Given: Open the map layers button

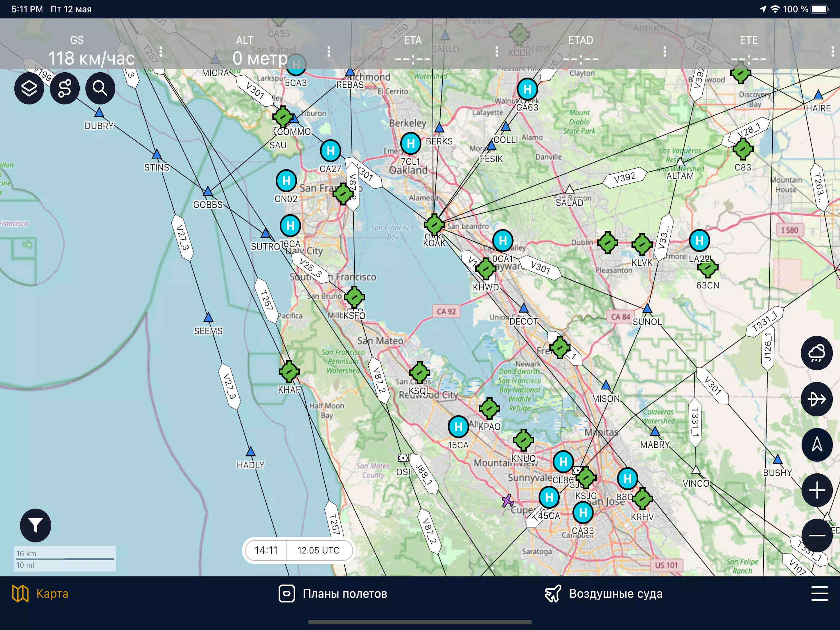Looking at the screenshot, I should tap(29, 89).
